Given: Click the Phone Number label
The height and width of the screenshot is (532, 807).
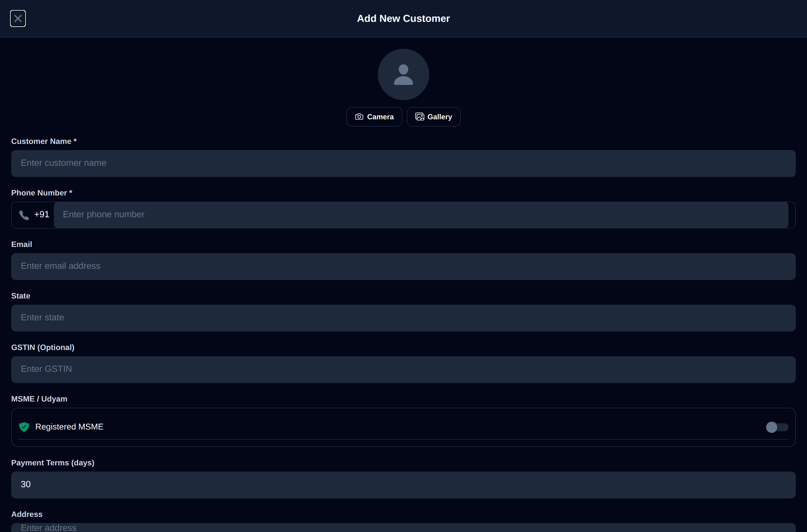Looking at the screenshot, I should 42,193.
